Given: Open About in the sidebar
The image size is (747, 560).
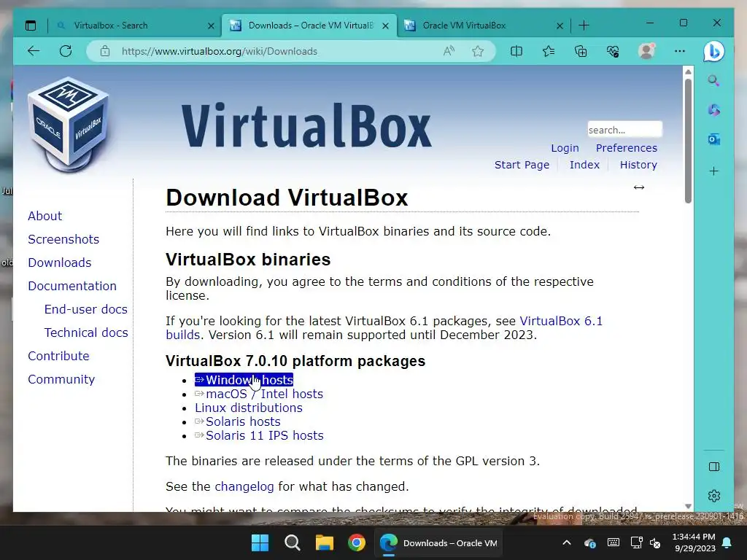Looking at the screenshot, I should click(44, 216).
